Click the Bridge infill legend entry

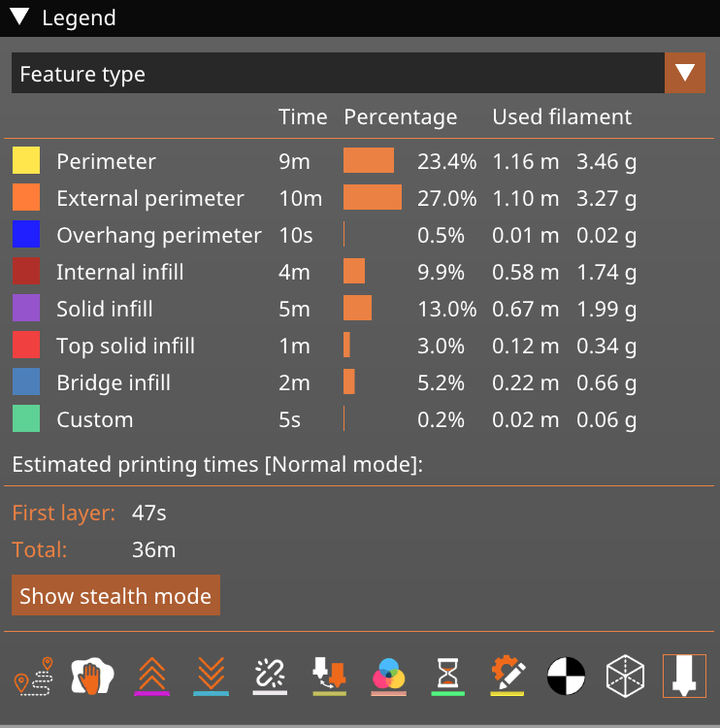[x=114, y=382]
